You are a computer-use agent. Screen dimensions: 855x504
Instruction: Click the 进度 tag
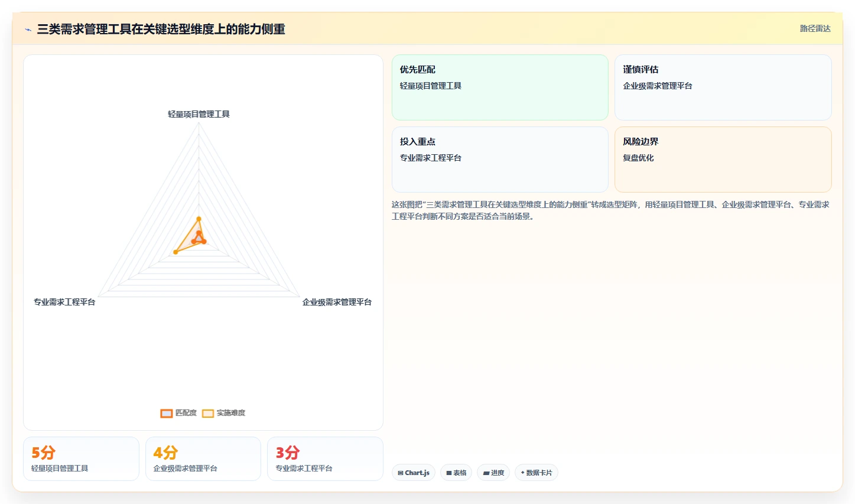pos(493,473)
